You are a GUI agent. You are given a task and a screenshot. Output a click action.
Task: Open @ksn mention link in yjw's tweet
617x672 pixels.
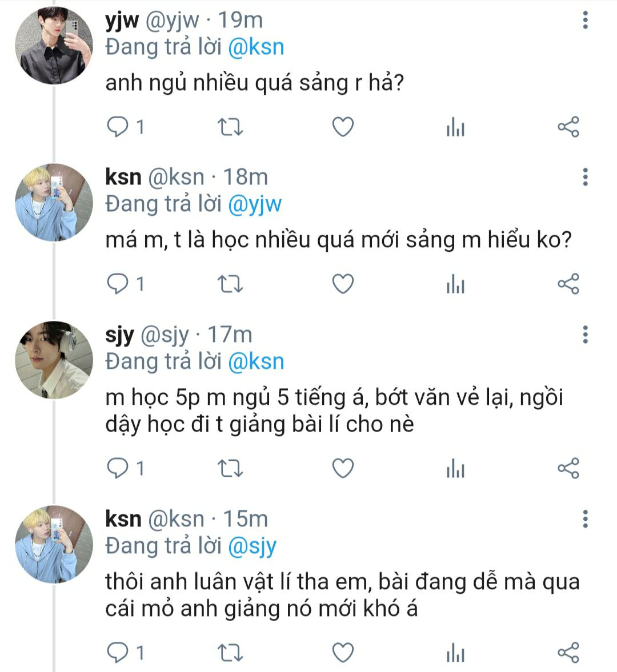[255, 47]
